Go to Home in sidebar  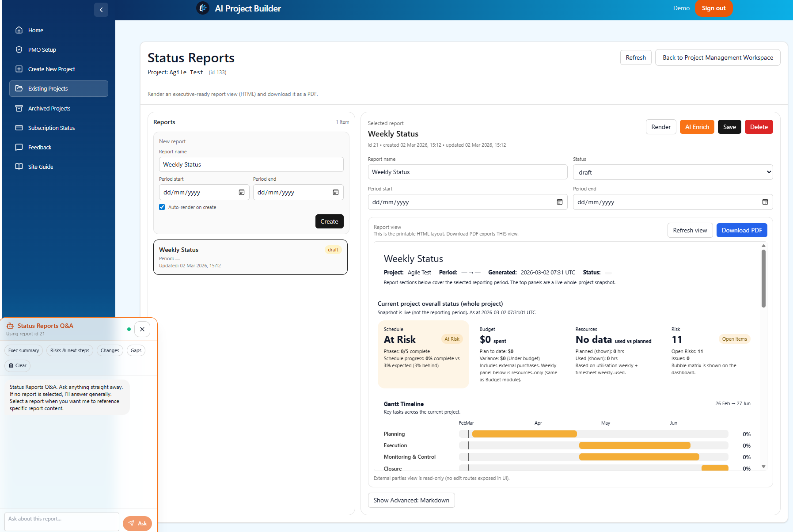pos(59,30)
